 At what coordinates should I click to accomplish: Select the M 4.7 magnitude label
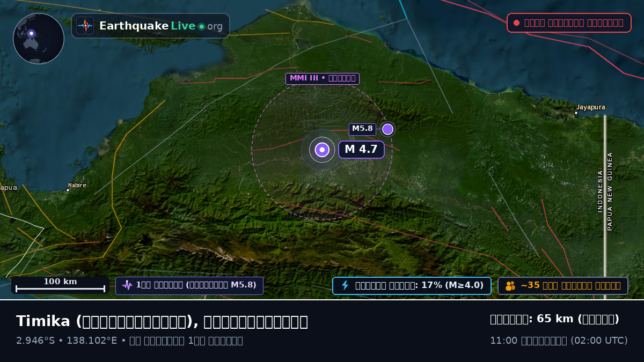pos(361,150)
